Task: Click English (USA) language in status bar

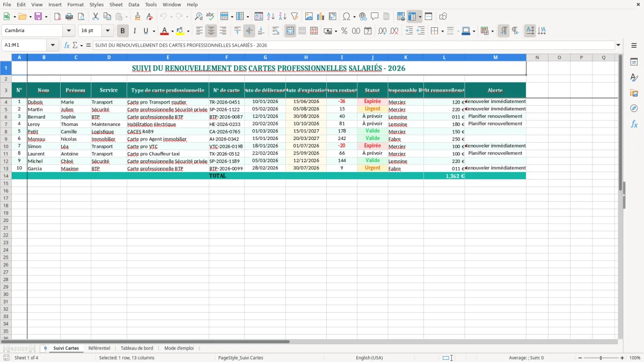Action: click(369, 358)
